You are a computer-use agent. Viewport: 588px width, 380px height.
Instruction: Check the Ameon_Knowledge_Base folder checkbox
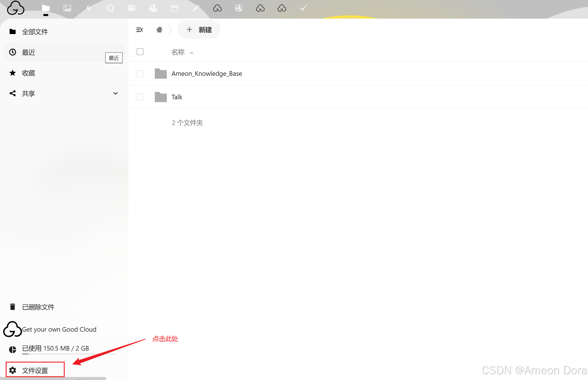140,74
